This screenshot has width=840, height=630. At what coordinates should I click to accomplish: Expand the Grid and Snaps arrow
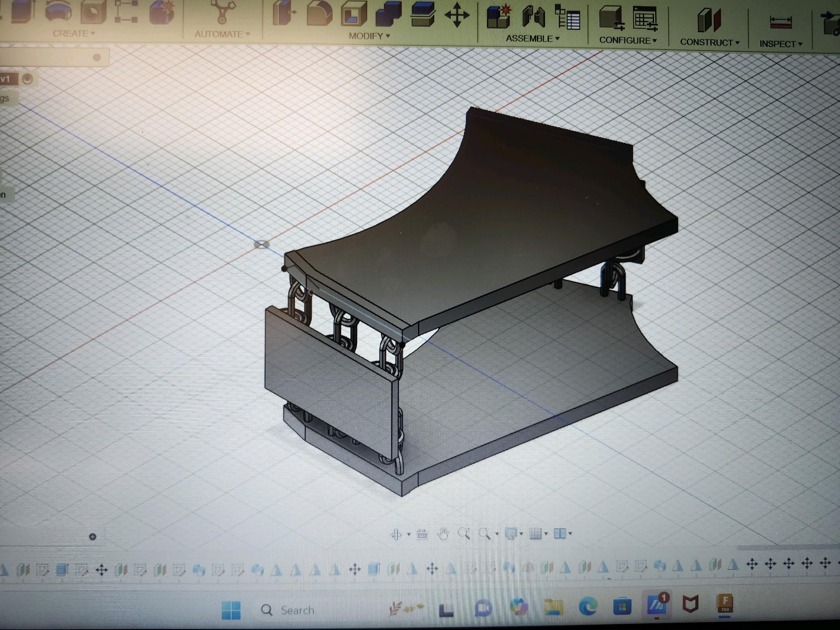546,533
